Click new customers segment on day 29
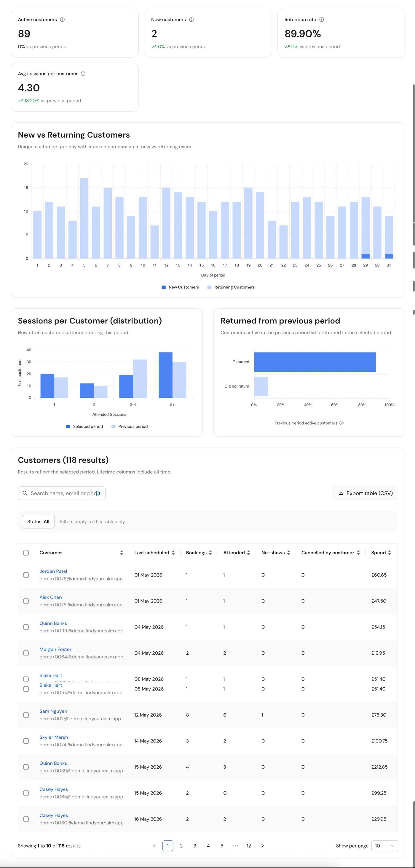Image resolution: width=415 pixels, height=868 pixels. [365, 256]
